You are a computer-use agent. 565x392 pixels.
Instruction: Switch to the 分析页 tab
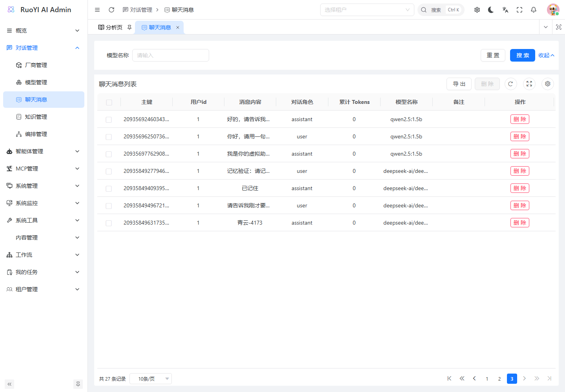pos(114,27)
